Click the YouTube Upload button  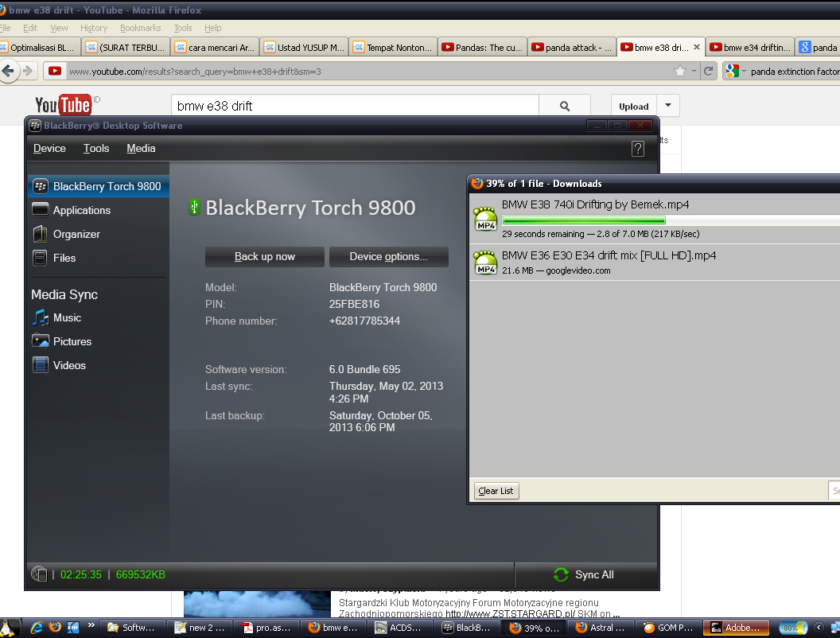tap(634, 106)
